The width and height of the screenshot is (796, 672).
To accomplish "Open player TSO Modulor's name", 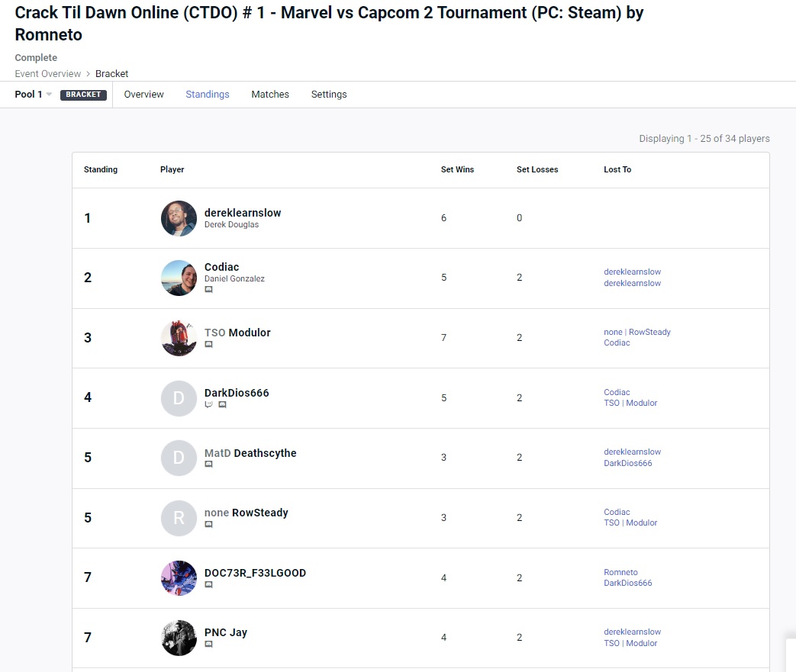I will (x=237, y=333).
